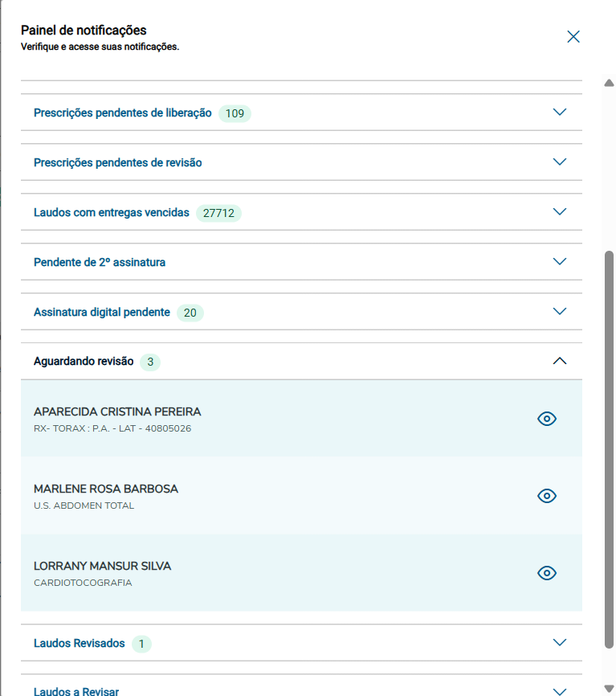Click the eye icon for Lorrany Mansur Silva
The image size is (616, 696).
click(547, 573)
